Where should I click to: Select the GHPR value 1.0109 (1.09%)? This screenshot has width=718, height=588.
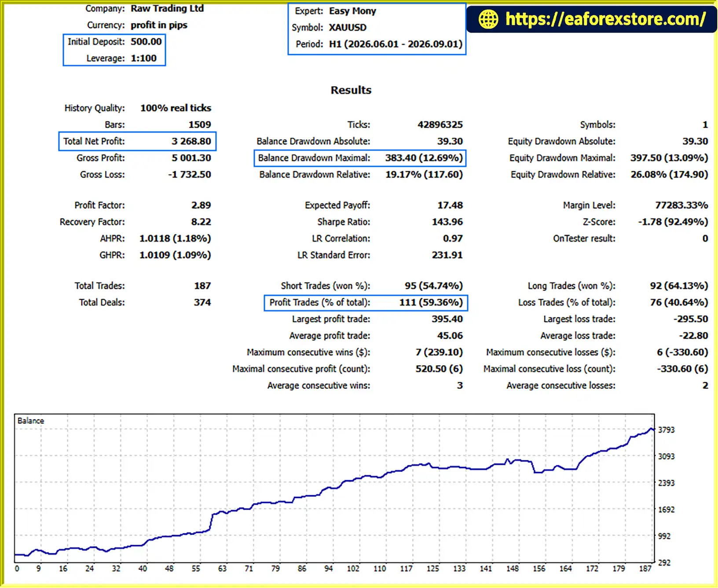[x=175, y=255]
